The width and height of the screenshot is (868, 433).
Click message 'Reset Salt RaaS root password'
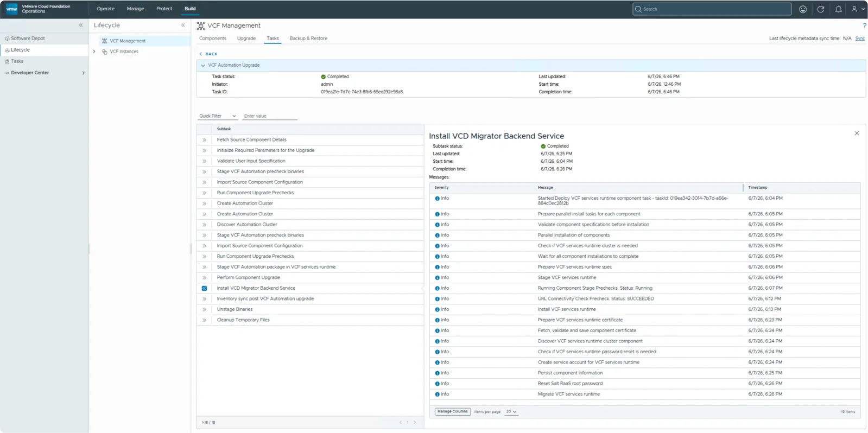(x=570, y=384)
